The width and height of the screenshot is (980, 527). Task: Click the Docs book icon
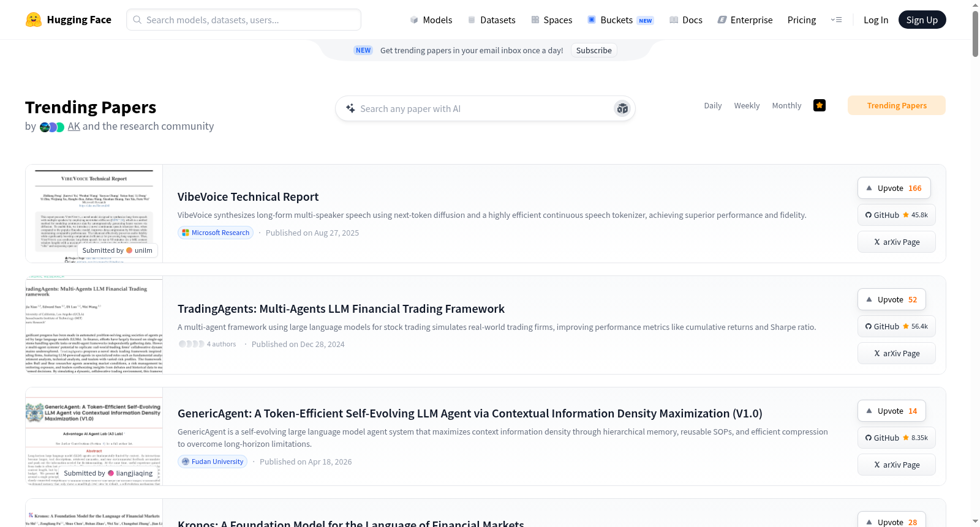674,20
